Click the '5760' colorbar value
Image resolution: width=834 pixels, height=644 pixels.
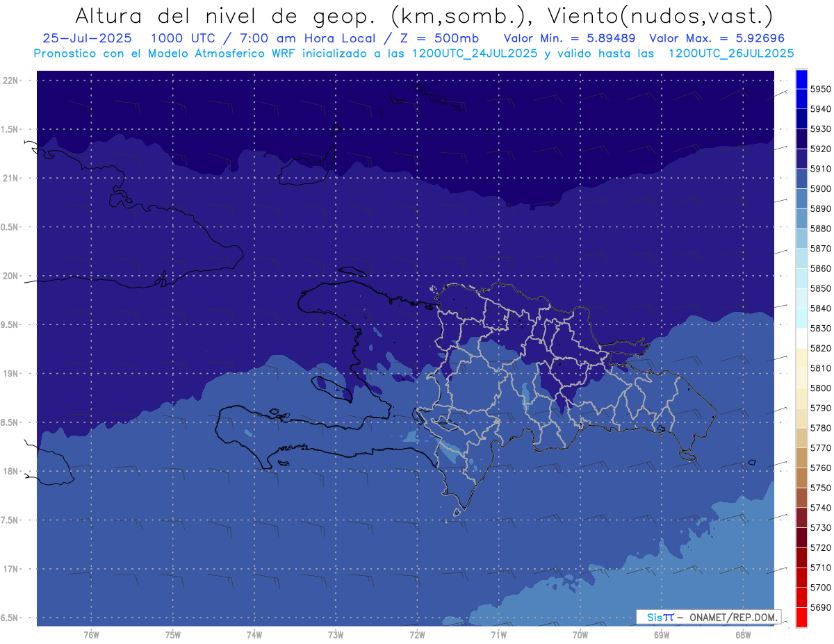(820, 468)
